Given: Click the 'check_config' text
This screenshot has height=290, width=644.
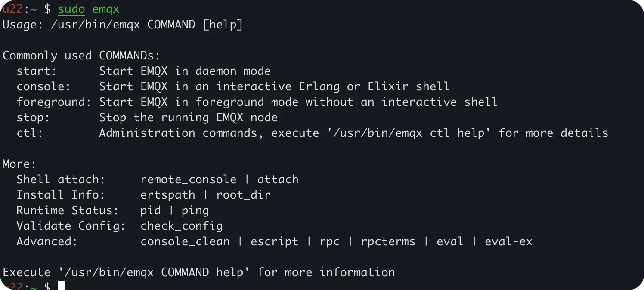Looking at the screenshot, I should click(x=182, y=226).
